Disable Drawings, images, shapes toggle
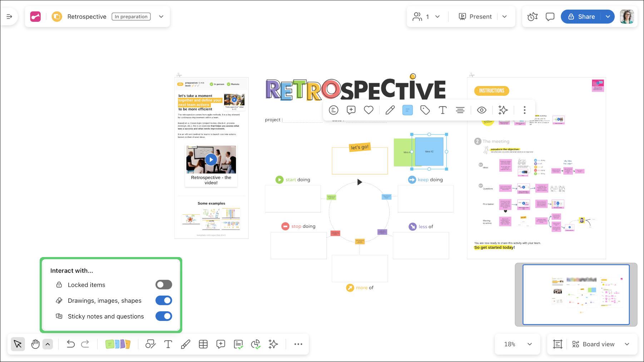 pyautogui.click(x=164, y=301)
